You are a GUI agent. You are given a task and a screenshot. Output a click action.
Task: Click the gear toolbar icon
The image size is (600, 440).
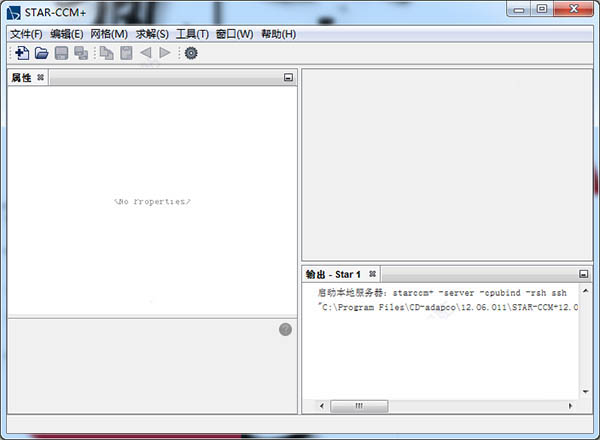(191, 53)
